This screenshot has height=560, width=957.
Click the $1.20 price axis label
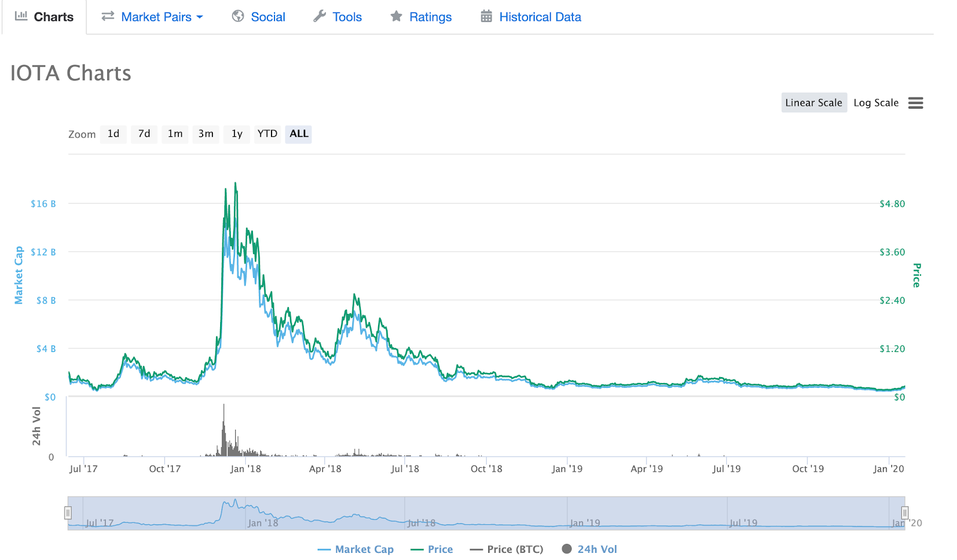pos(892,349)
